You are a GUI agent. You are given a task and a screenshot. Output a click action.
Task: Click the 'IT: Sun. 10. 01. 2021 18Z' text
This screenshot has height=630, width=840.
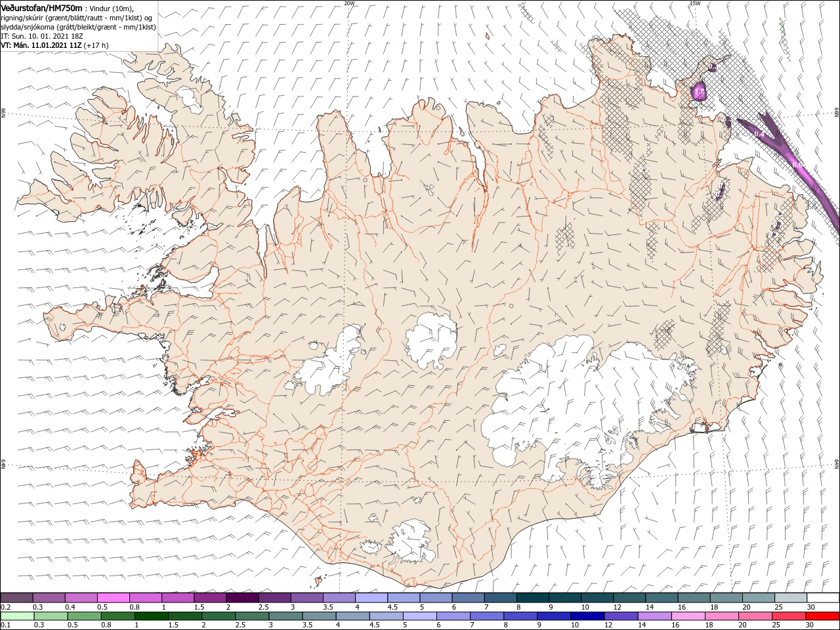click(x=42, y=36)
